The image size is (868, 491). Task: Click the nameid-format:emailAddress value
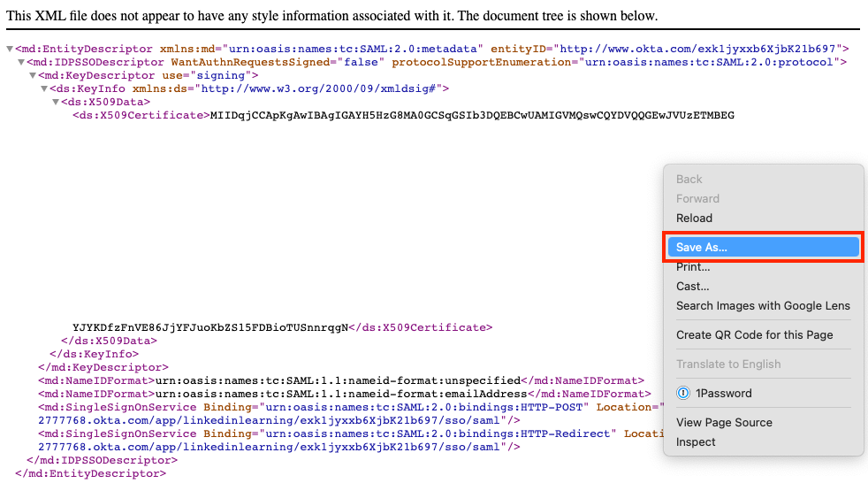(341, 395)
